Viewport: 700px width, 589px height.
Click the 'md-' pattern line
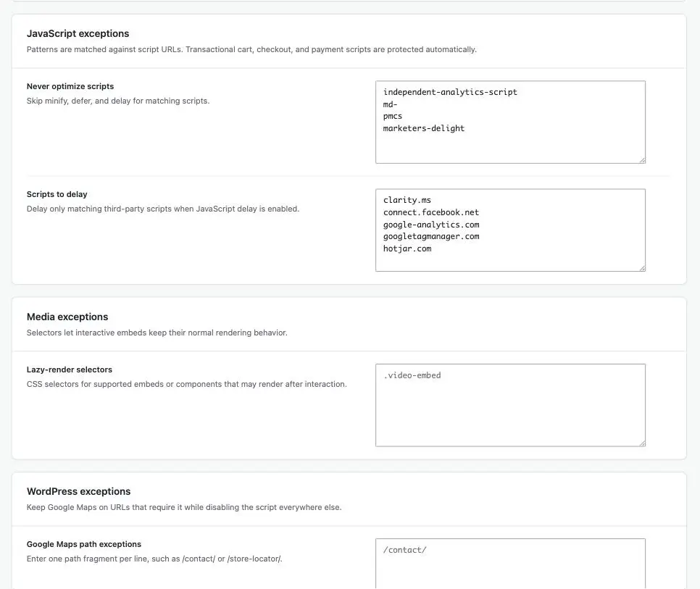point(390,104)
